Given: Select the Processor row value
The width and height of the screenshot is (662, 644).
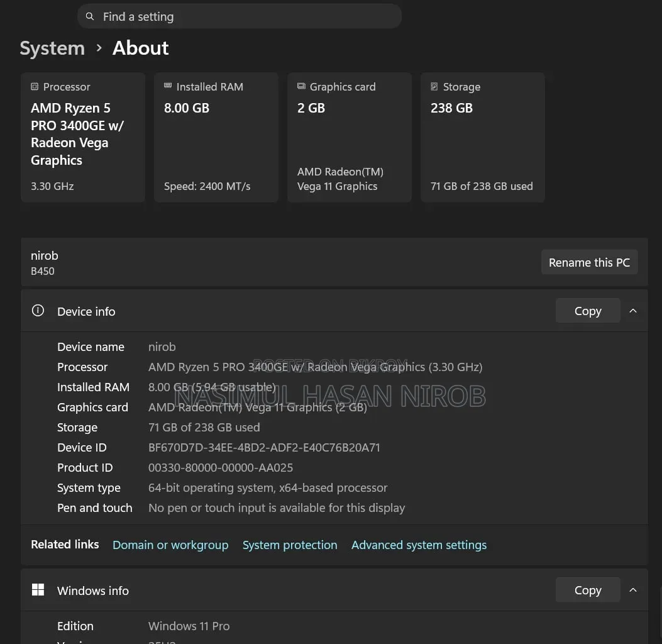Looking at the screenshot, I should [316, 367].
